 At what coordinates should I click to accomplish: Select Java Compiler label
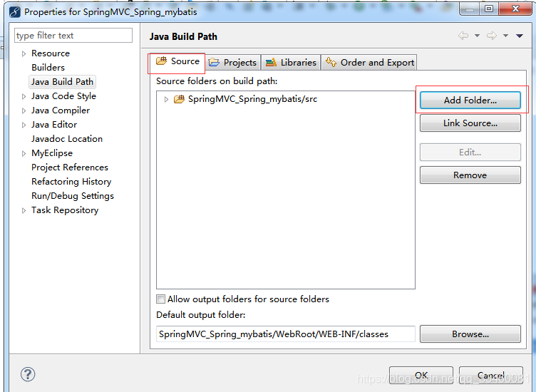click(61, 110)
